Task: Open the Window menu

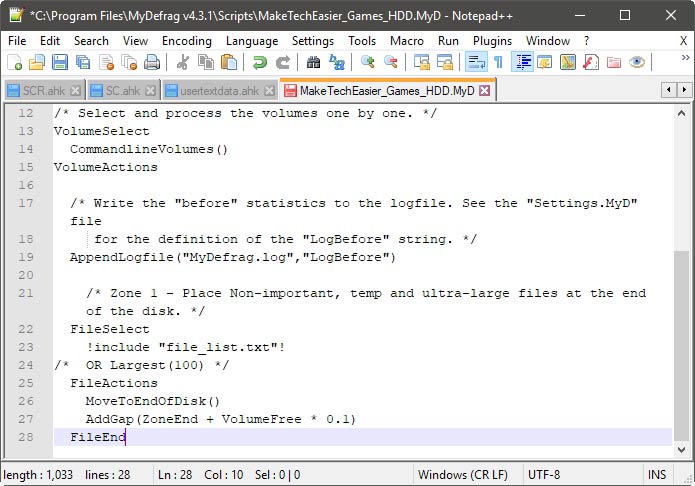Action: pyautogui.click(x=548, y=41)
